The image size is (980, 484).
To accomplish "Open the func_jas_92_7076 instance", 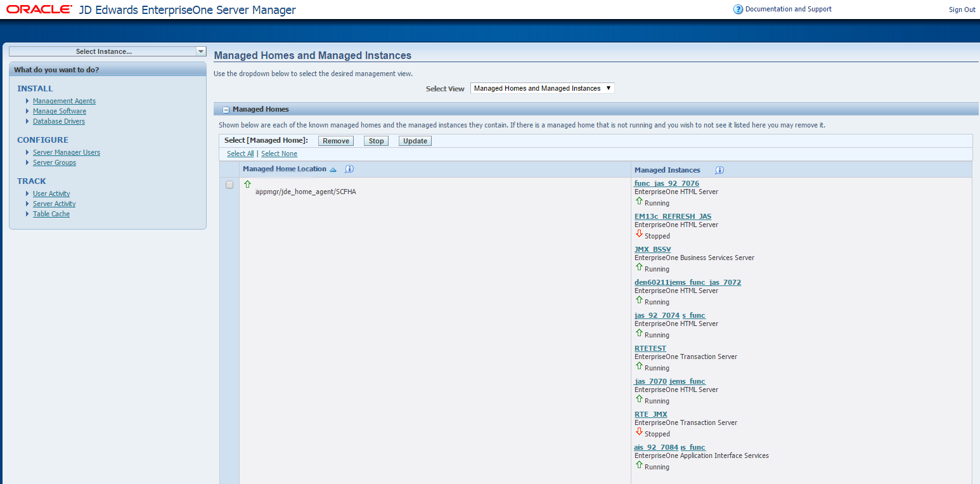I will pos(667,183).
